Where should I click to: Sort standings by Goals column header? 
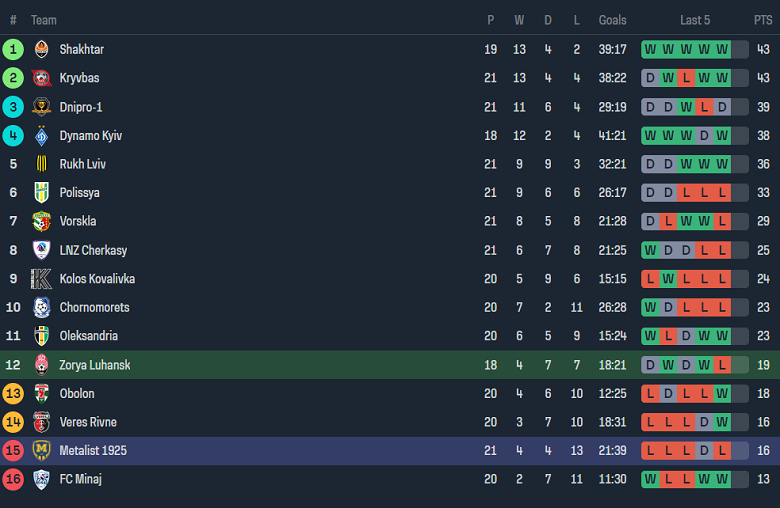tap(613, 20)
